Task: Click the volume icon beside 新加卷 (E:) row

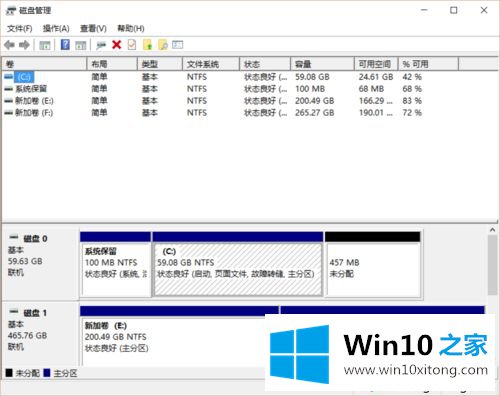Action: [x=9, y=101]
